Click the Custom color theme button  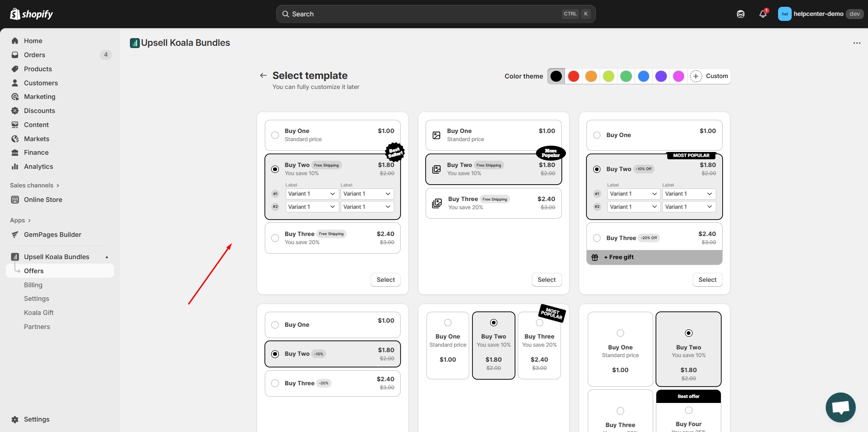pos(709,76)
